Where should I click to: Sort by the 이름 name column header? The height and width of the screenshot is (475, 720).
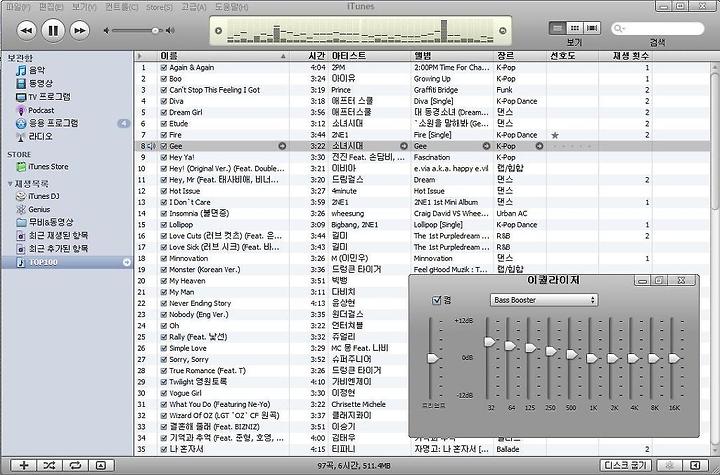click(x=224, y=56)
